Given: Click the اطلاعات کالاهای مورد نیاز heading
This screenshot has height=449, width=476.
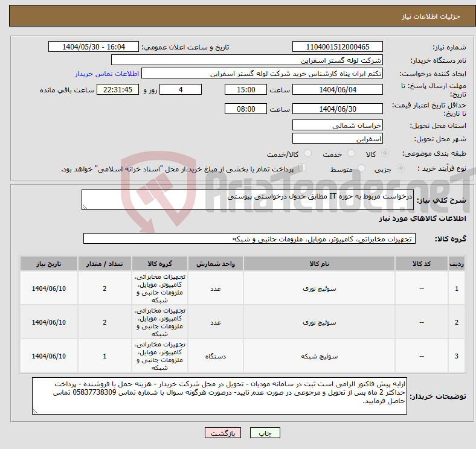Looking at the screenshot, I should (422, 218).
